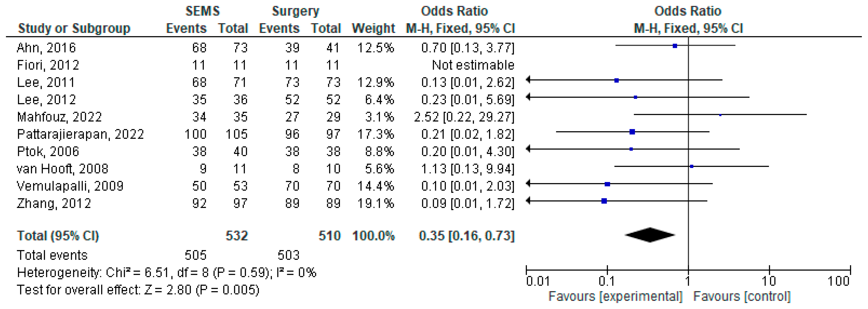The height and width of the screenshot is (309, 868).
Task: Select the "Study or Subgroup" column header
Action: pos(74,28)
